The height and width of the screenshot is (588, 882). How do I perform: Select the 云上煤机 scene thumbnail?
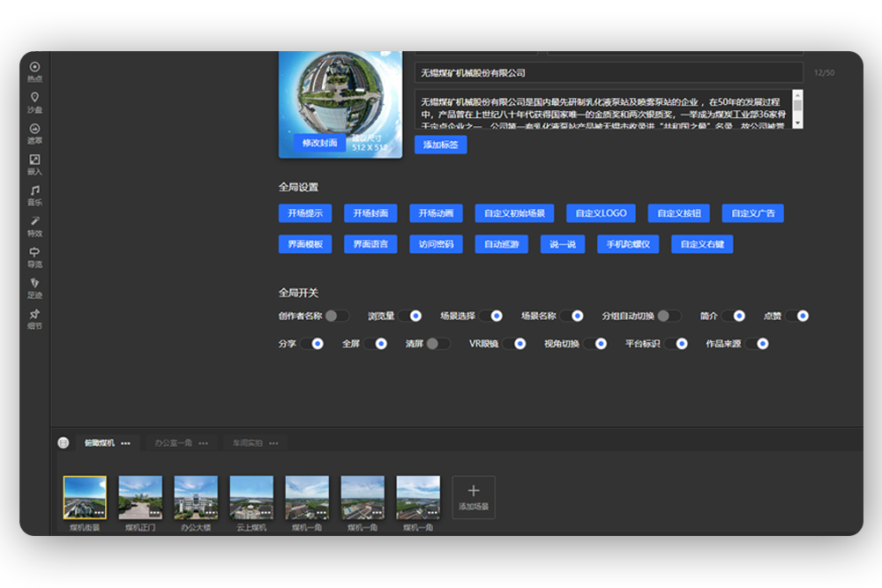click(252, 497)
